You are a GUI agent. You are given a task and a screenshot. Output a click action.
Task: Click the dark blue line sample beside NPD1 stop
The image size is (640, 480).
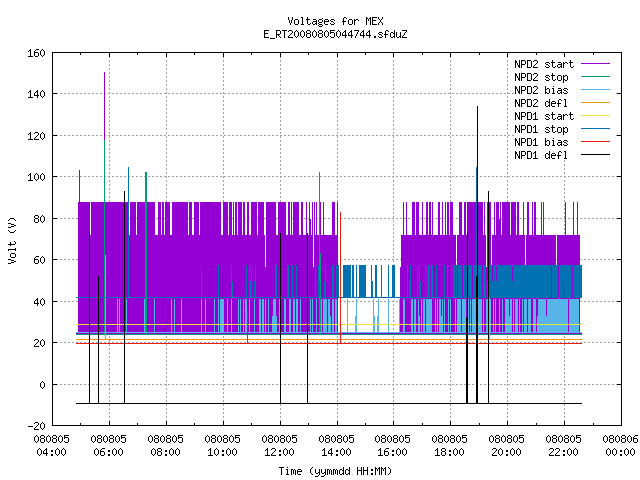point(595,129)
